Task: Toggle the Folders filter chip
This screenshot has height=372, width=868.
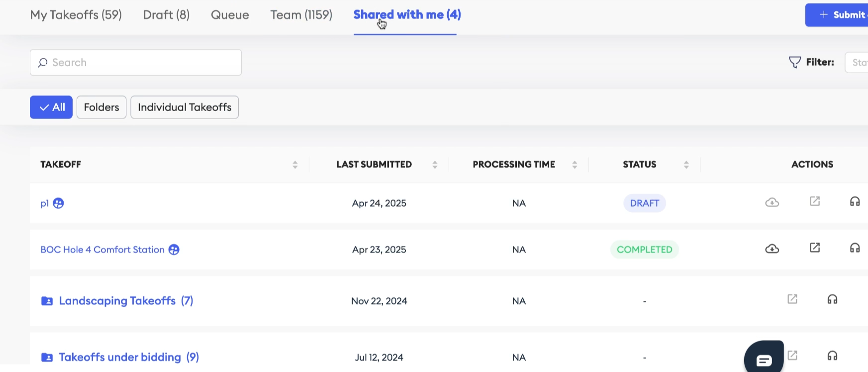Action: (101, 107)
